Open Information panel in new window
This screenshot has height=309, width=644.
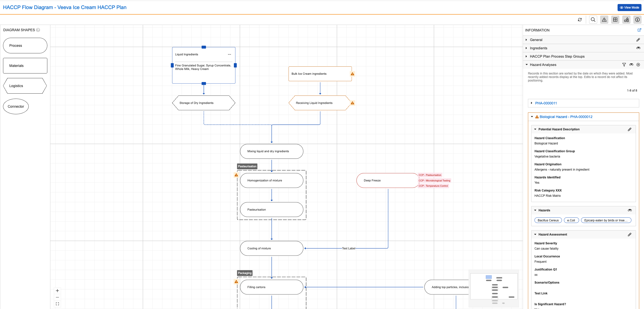[x=639, y=30]
